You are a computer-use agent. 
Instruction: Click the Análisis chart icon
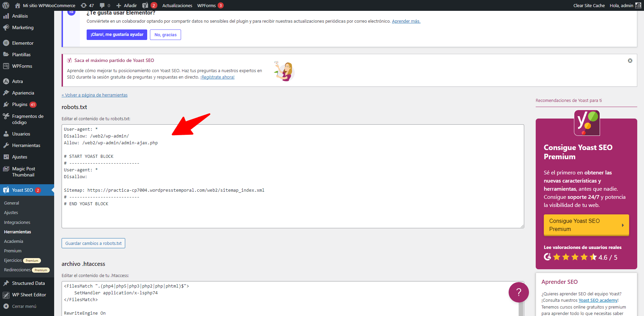(6, 16)
